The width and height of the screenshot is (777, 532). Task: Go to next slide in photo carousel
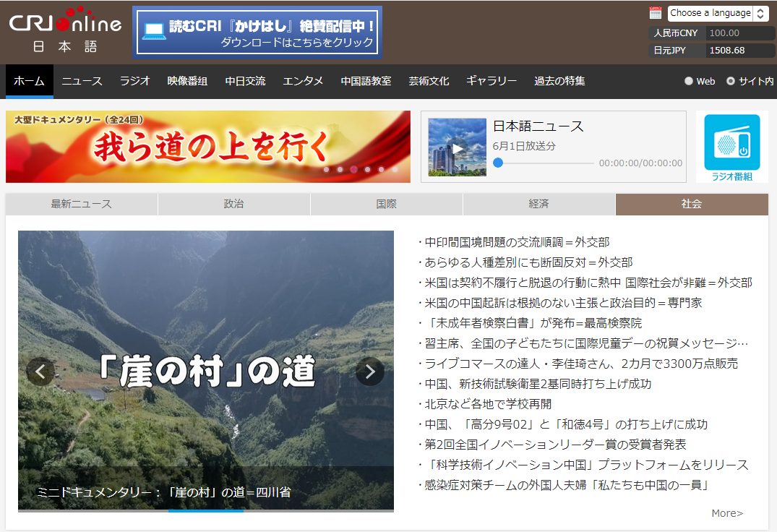tap(370, 371)
